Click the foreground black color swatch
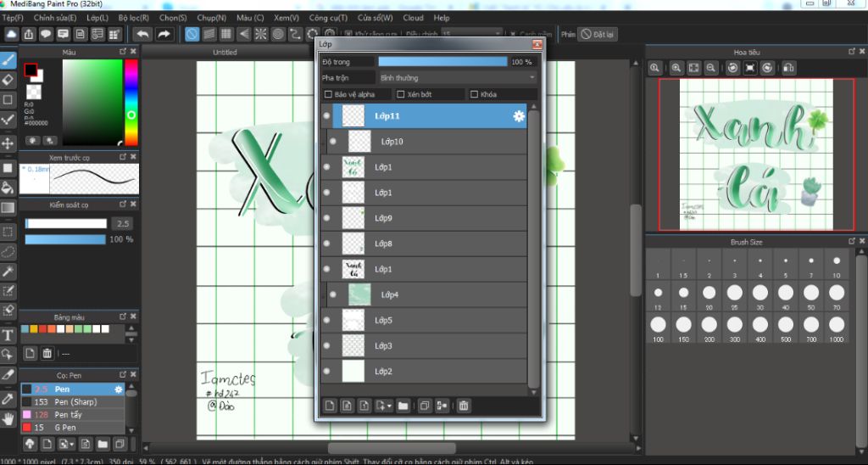Screen dimensions: 868x465 click(31, 70)
